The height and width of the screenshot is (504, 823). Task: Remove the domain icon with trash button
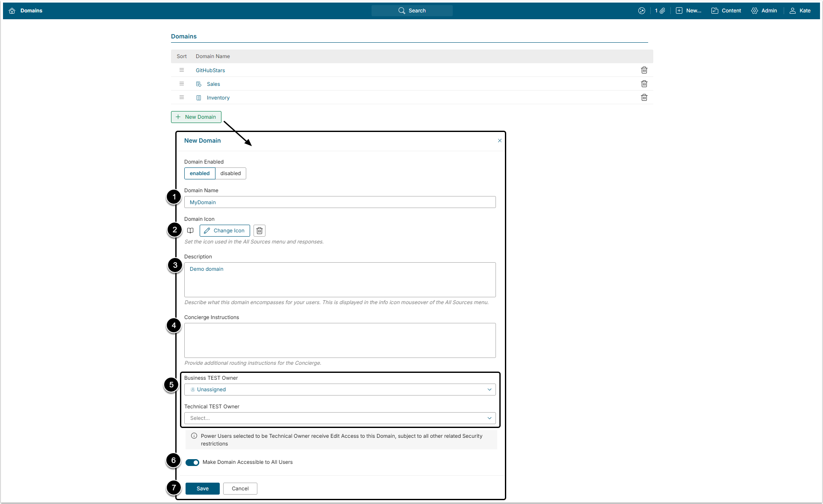260,231
